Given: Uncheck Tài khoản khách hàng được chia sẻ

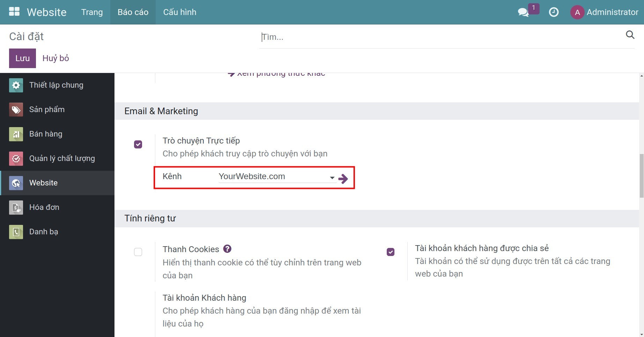Looking at the screenshot, I should point(390,252).
